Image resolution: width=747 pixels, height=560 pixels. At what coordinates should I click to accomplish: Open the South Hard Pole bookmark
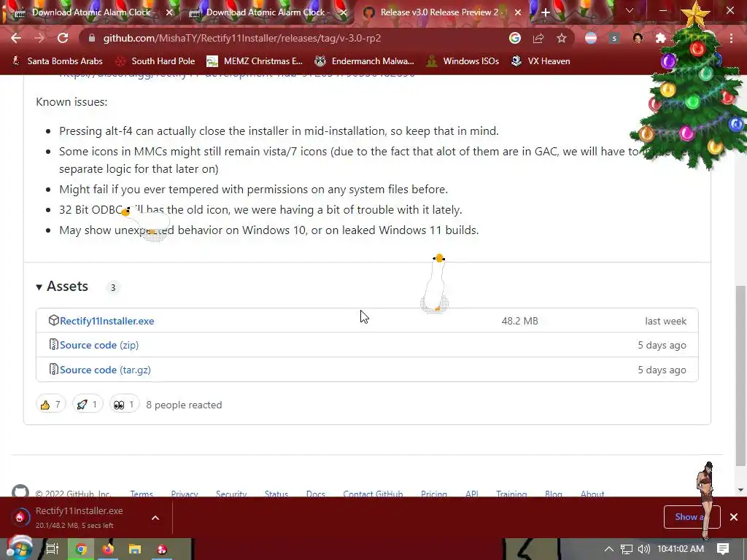(x=155, y=61)
